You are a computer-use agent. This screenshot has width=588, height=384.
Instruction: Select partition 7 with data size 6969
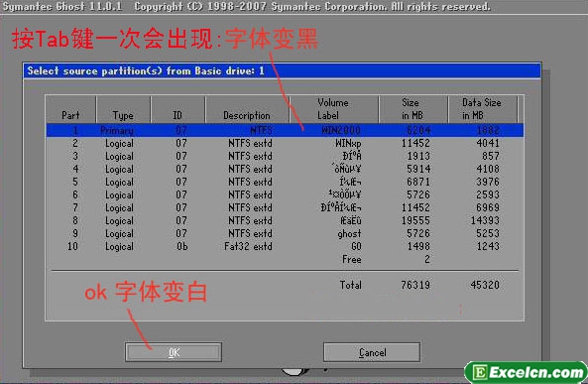285,207
